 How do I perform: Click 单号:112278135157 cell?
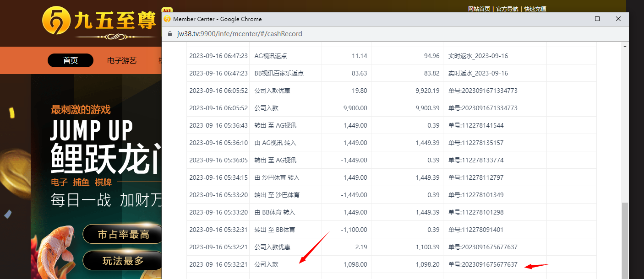pos(495,143)
